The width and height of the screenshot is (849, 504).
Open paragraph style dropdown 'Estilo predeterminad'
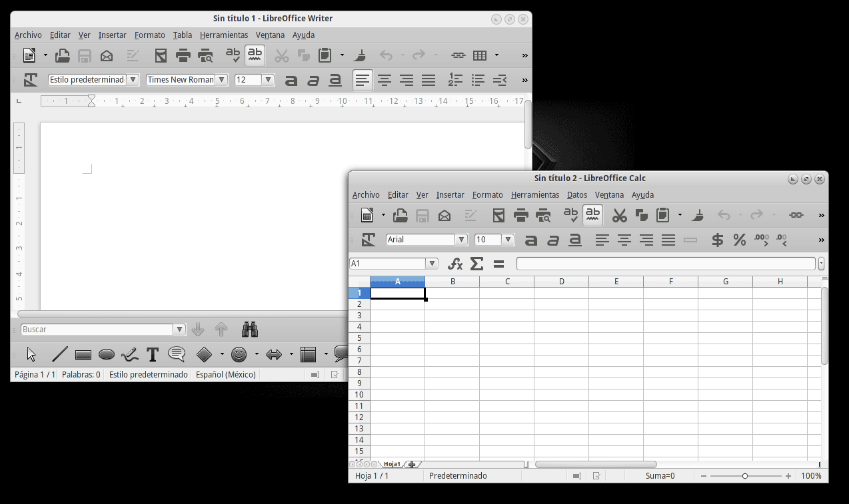point(133,79)
